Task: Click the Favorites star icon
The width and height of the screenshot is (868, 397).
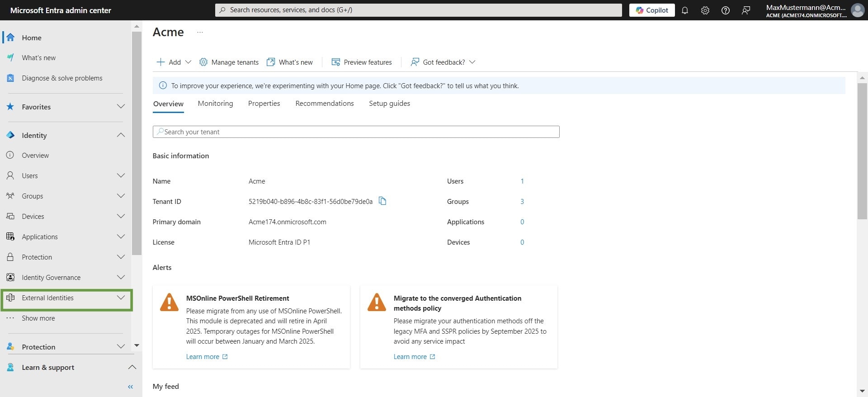Action: pyautogui.click(x=10, y=107)
